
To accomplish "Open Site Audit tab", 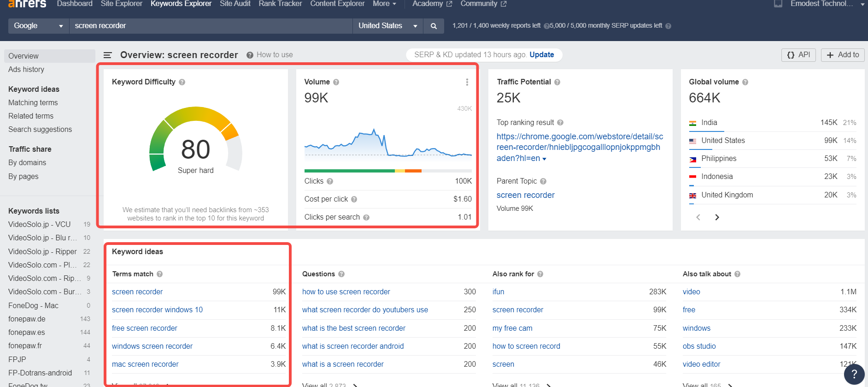I will (235, 4).
